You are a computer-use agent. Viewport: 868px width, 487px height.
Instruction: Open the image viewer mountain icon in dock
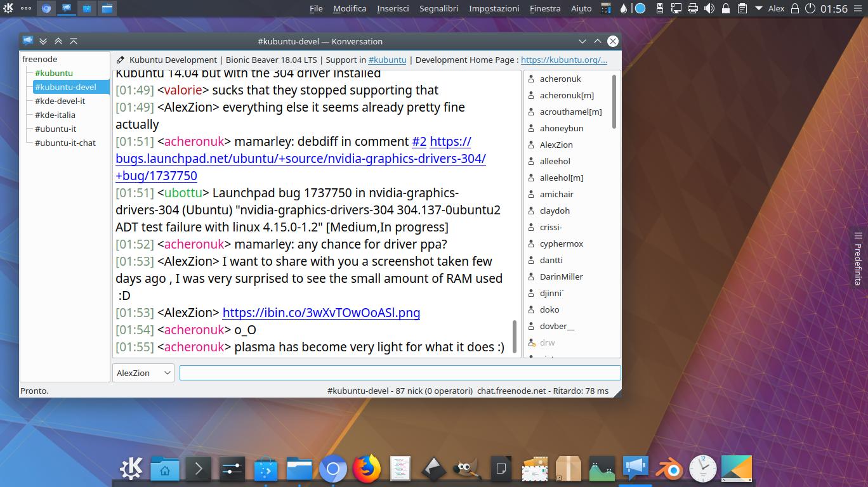tap(602, 469)
